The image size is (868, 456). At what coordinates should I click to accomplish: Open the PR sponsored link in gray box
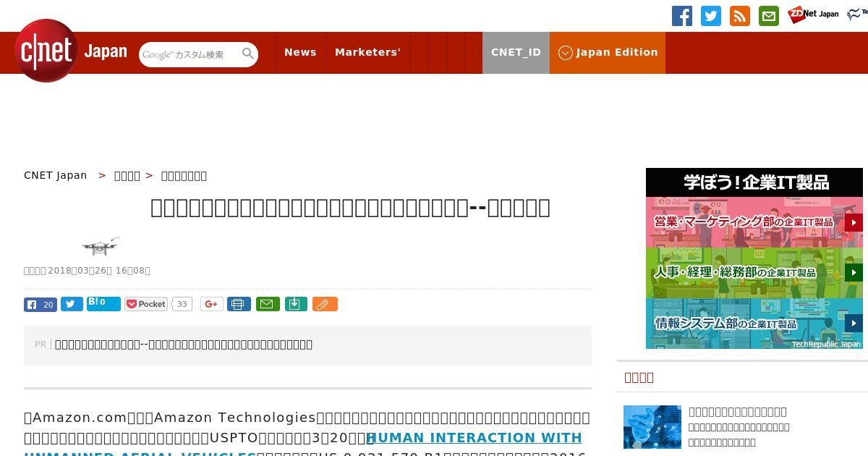pyautogui.click(x=184, y=345)
